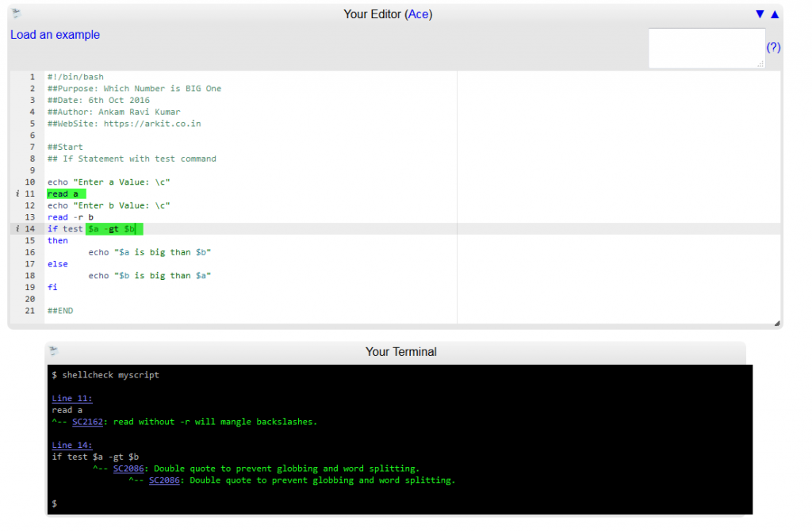
Task: Click the paper plane icon above the editor
Action: pyautogui.click(x=15, y=13)
